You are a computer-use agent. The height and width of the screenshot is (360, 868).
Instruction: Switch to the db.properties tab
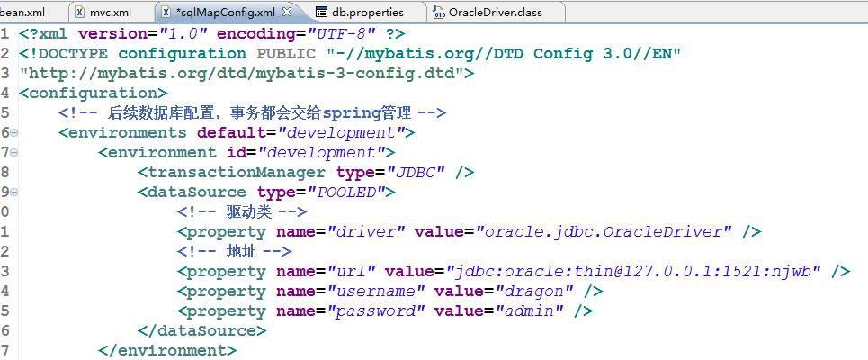(368, 13)
